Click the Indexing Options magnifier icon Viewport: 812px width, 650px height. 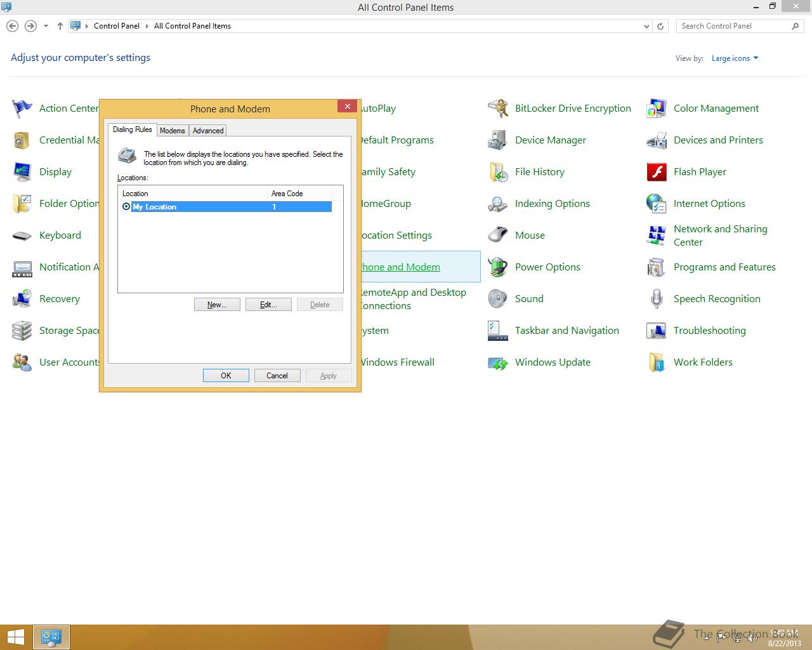(x=498, y=204)
